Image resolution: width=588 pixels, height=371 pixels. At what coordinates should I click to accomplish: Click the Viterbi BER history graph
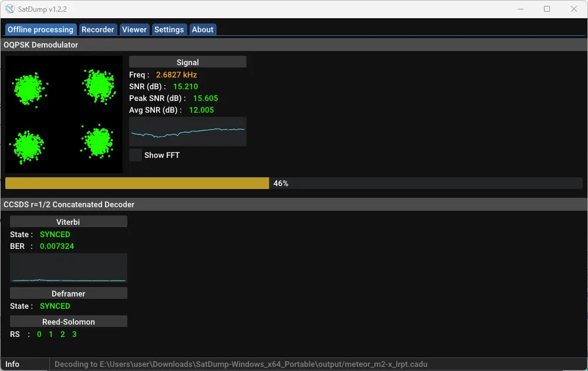[69, 268]
